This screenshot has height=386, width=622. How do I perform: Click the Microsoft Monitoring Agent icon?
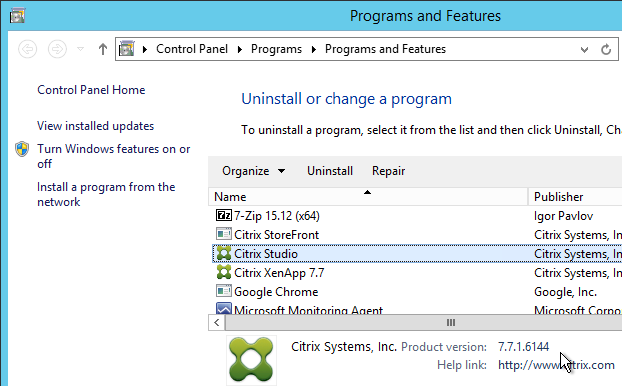223,309
